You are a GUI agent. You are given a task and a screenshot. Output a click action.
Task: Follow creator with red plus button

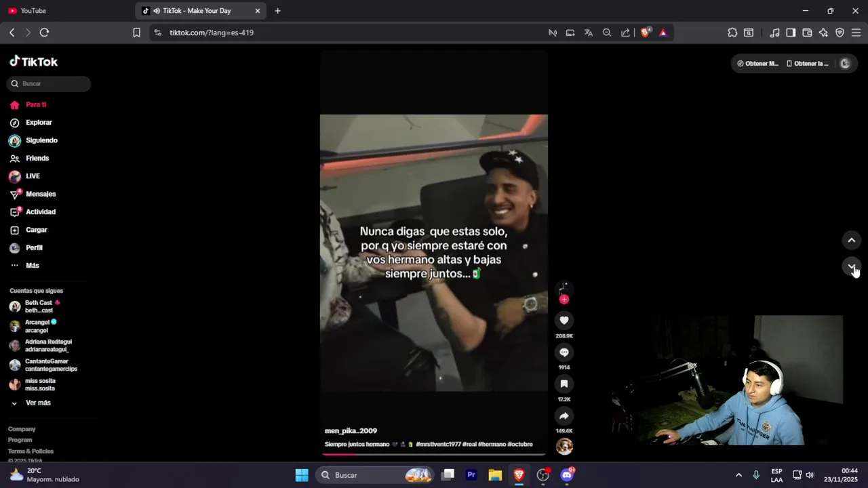(x=564, y=300)
